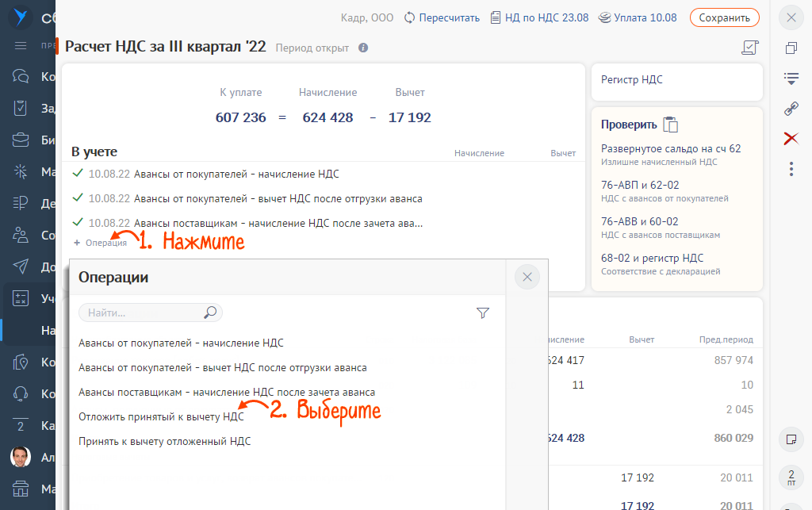Open the Регистр НДС card

[x=676, y=80]
